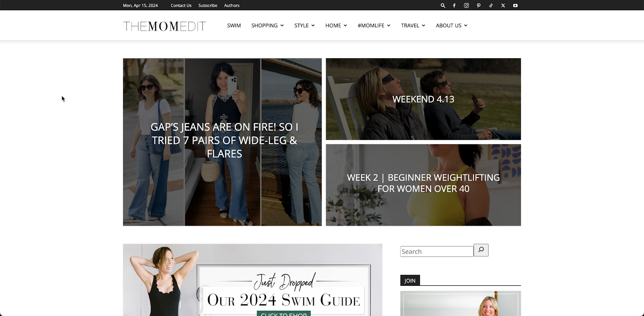Open the JOIN sidebar image
Viewport: 644px width, 316px height.
[460, 304]
